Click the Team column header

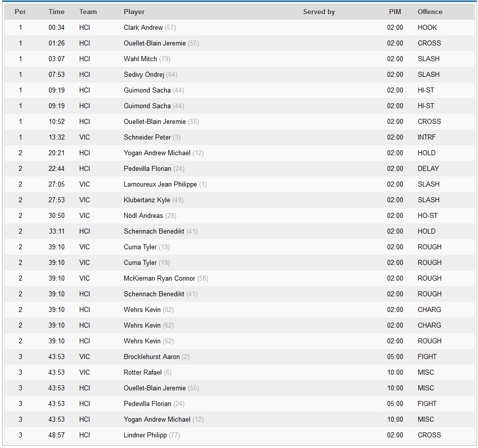88,12
